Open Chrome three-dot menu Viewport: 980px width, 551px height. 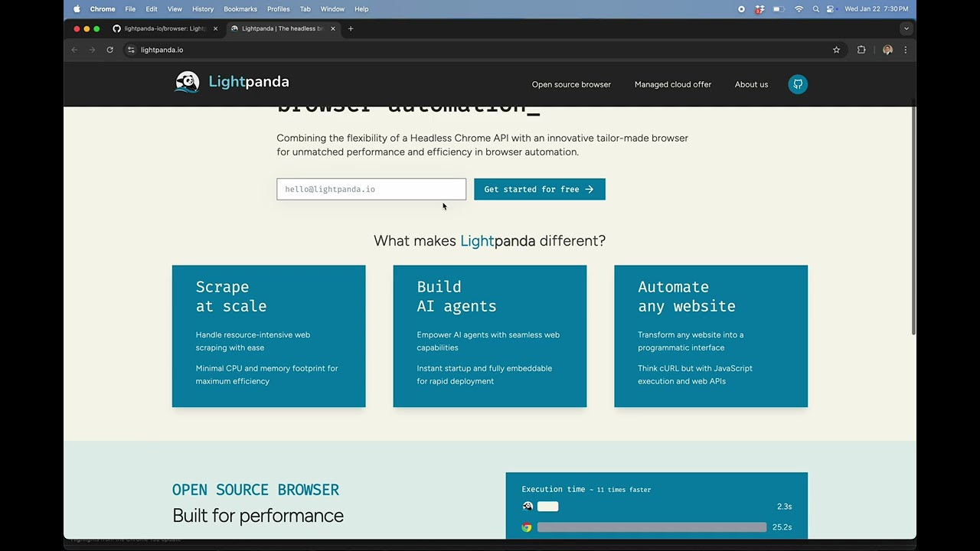click(905, 50)
